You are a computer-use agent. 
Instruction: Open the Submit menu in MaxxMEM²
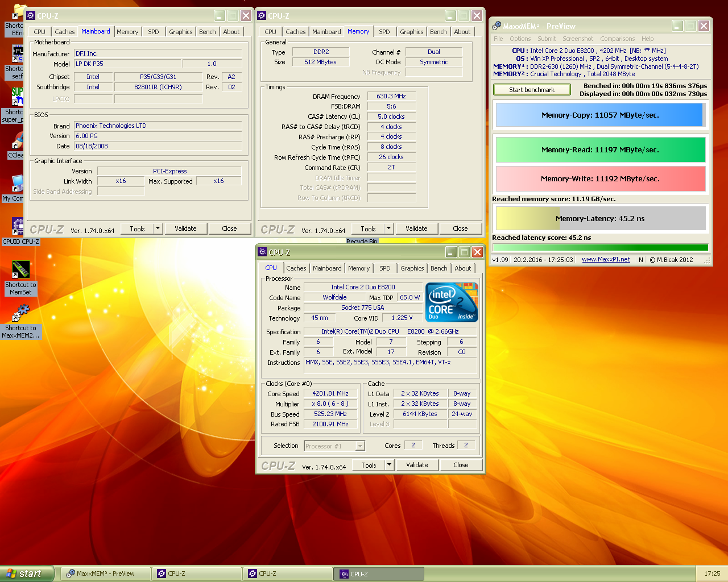coord(547,39)
